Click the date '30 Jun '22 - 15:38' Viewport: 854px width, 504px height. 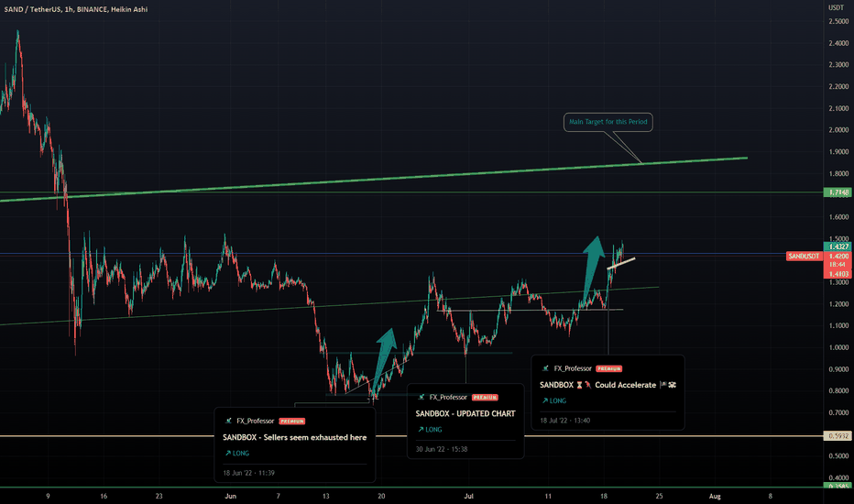click(441, 449)
